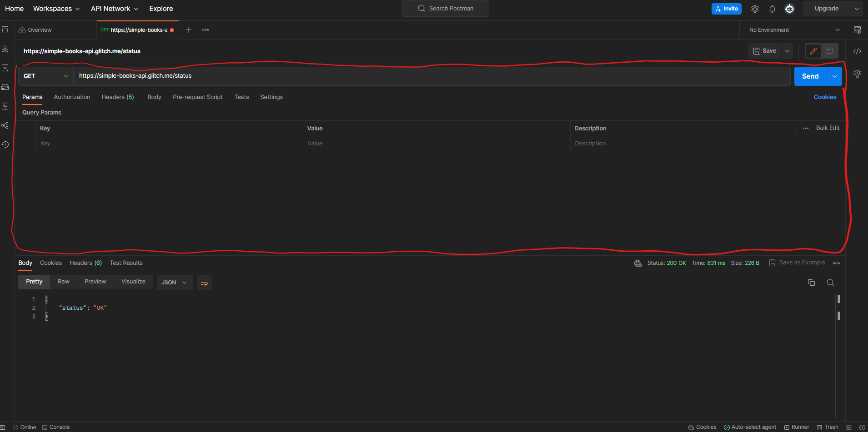Switch to Authorization tab
868x432 pixels.
tap(72, 97)
